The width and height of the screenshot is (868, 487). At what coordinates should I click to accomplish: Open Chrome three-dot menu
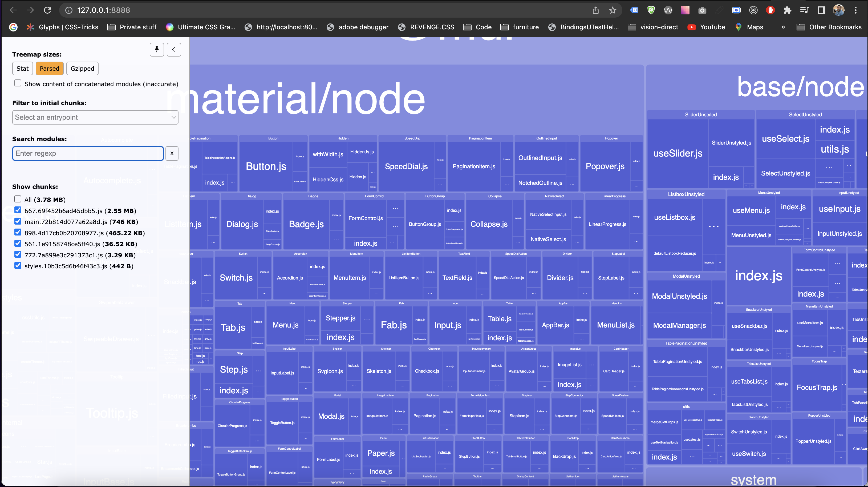click(855, 10)
